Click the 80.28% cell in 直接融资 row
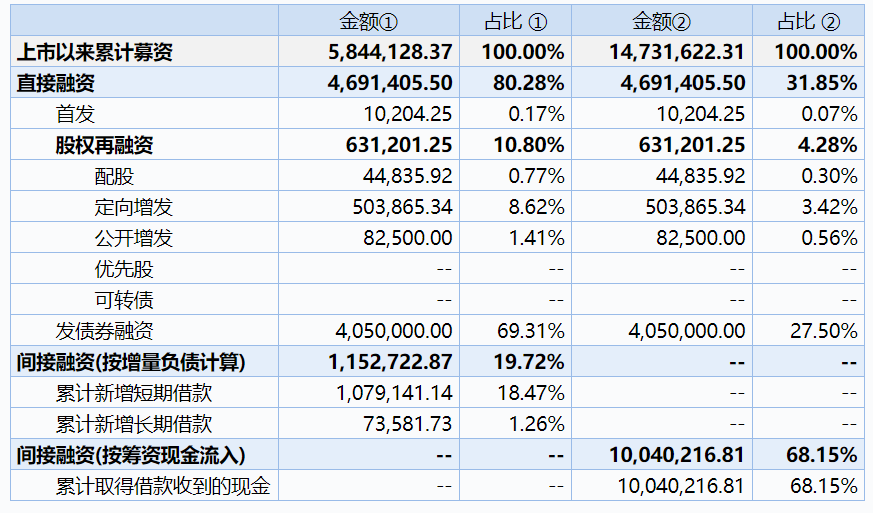The height and width of the screenshot is (513, 873). 529,84
